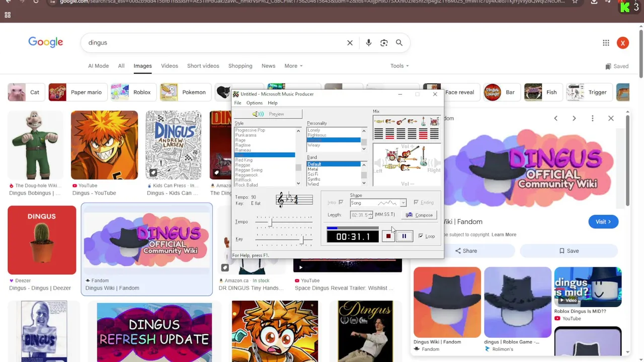Show next image in preview panel
This screenshot has width=644, height=362.
click(574, 118)
